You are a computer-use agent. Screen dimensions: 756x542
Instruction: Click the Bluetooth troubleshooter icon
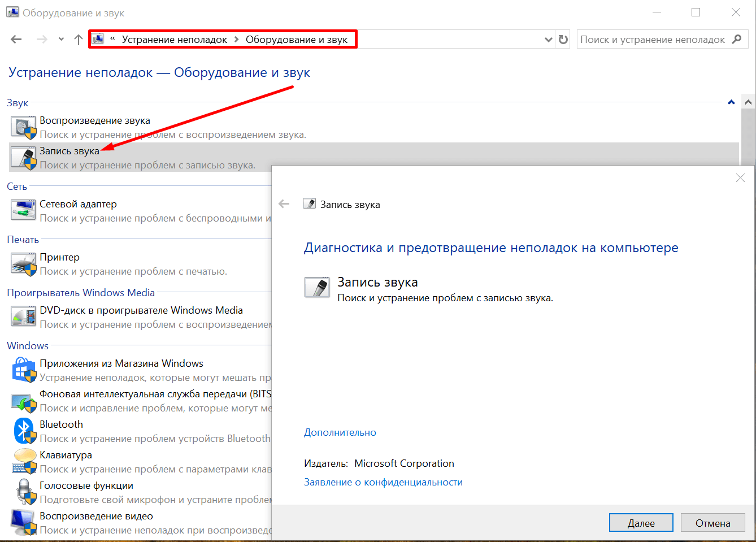pyautogui.click(x=23, y=431)
